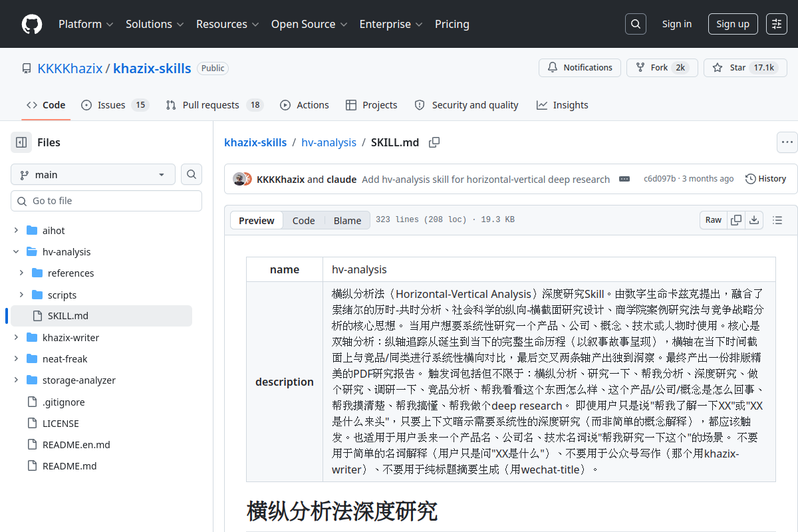Click Sign in
This screenshot has width=798, height=532.
tap(677, 24)
